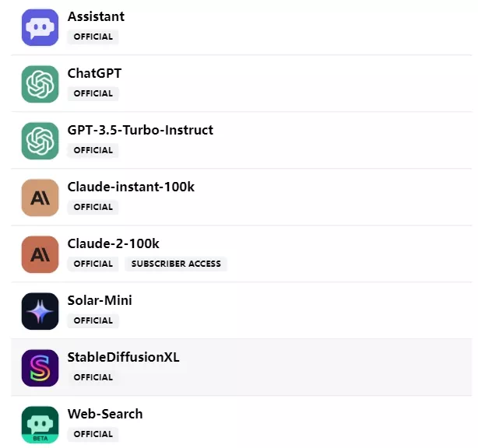This screenshot has height=448, width=478.
Task: Click the ChatGPT green logo icon
Action: tap(40, 84)
